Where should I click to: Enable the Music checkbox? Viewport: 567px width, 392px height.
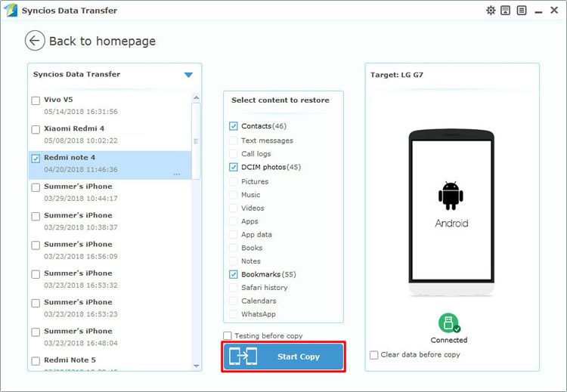click(234, 195)
